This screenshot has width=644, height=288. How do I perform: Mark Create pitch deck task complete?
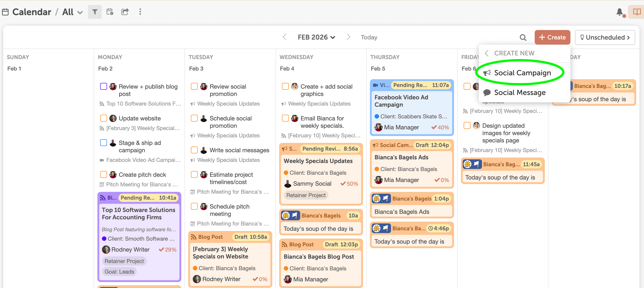[104, 174]
